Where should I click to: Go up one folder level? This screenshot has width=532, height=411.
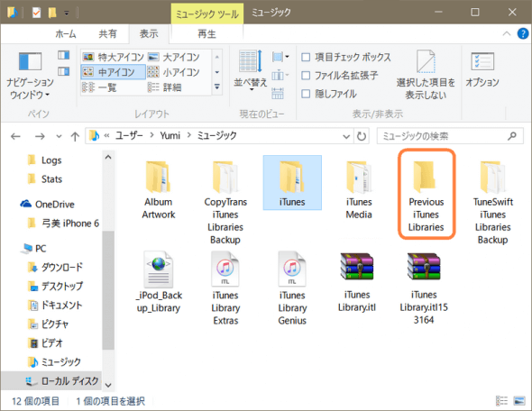tap(75, 136)
